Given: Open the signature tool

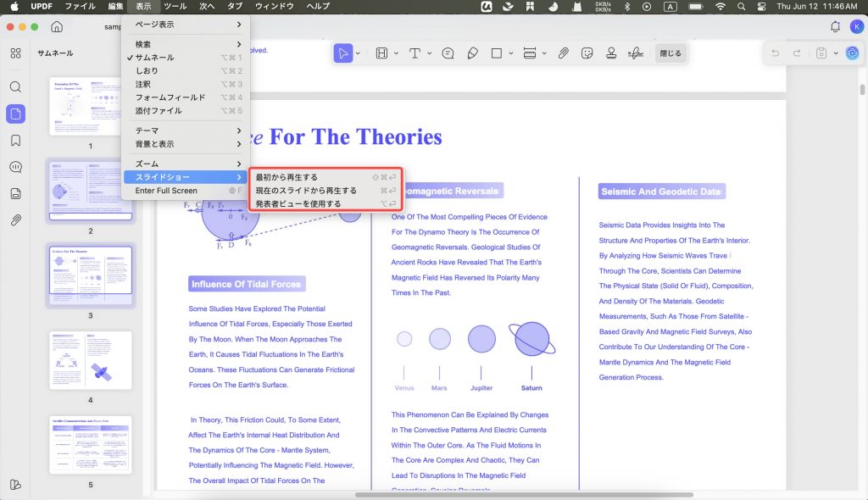Looking at the screenshot, I should click(x=636, y=53).
